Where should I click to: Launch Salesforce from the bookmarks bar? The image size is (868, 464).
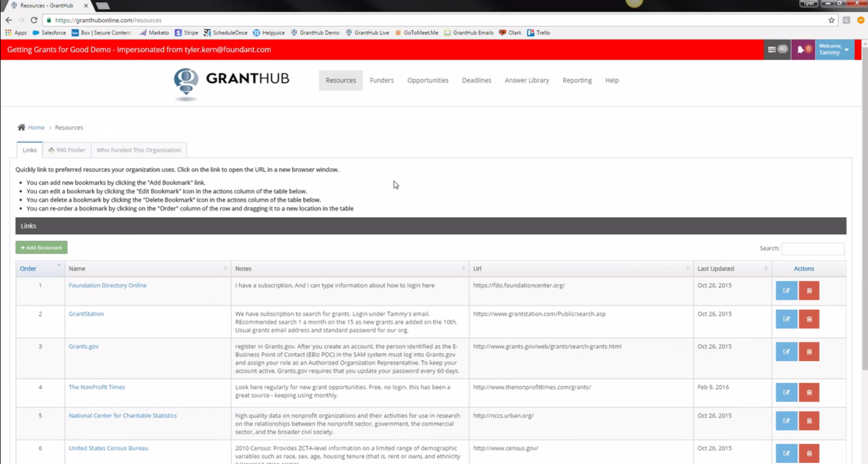click(x=49, y=33)
